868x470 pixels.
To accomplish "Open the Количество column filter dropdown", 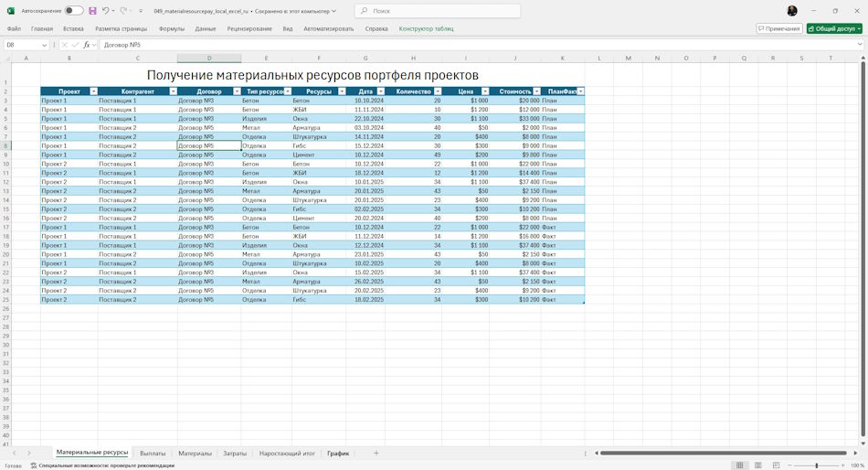I will coord(438,91).
